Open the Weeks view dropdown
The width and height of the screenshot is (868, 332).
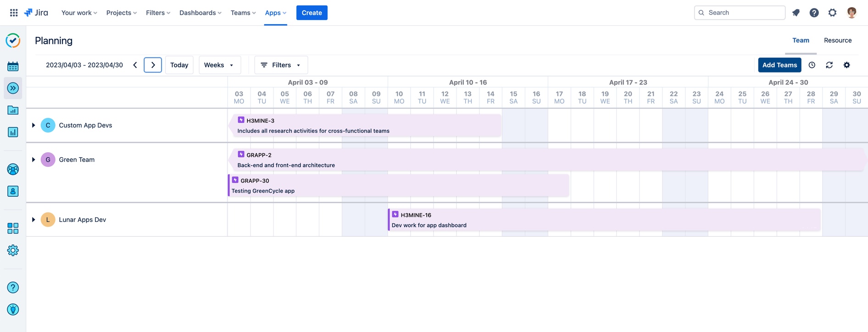(x=219, y=65)
